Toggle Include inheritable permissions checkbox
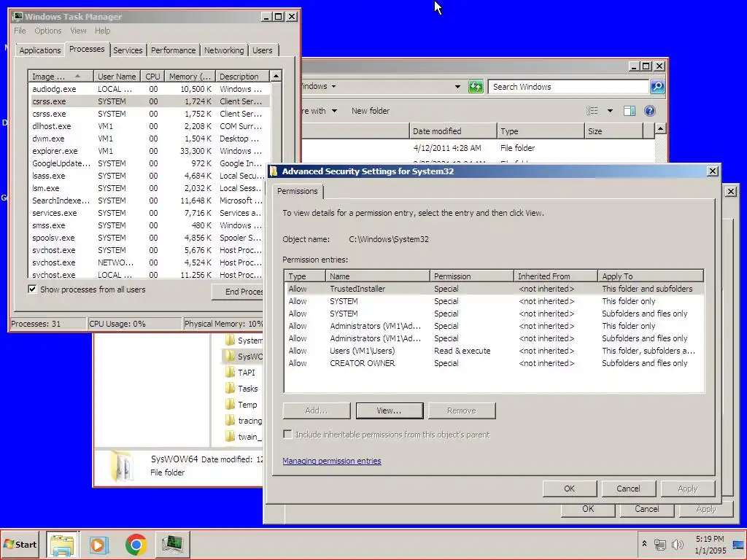The image size is (747, 560). [x=287, y=435]
